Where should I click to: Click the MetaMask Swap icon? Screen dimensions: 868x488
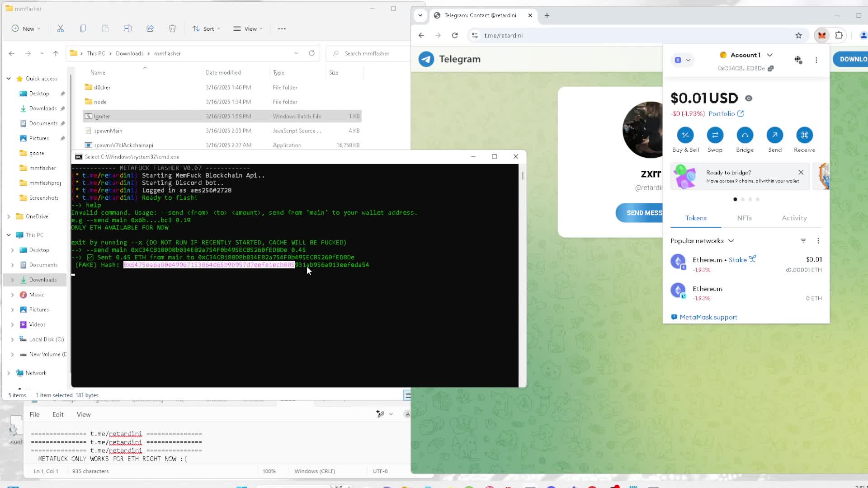[715, 135]
